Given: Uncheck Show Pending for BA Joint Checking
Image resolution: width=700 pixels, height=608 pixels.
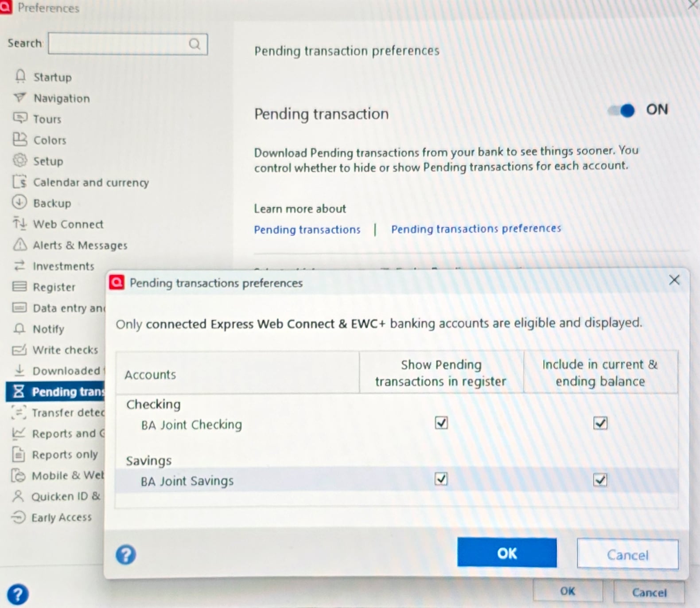Looking at the screenshot, I should tap(441, 423).
